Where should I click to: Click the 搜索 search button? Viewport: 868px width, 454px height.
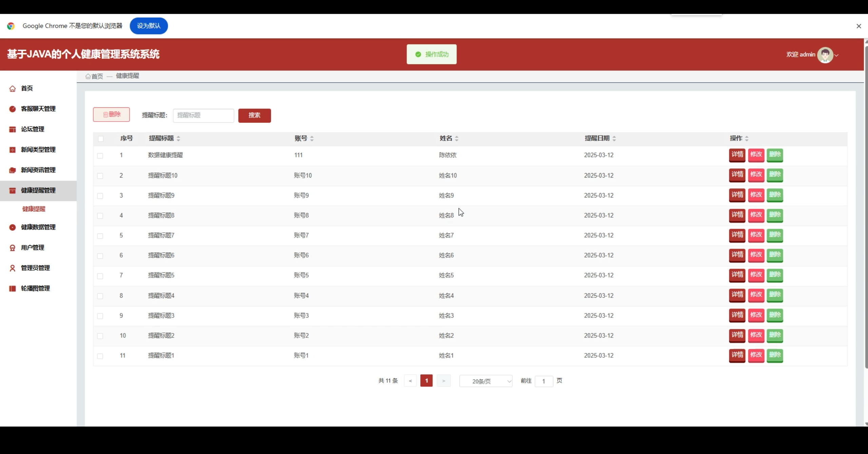(255, 115)
